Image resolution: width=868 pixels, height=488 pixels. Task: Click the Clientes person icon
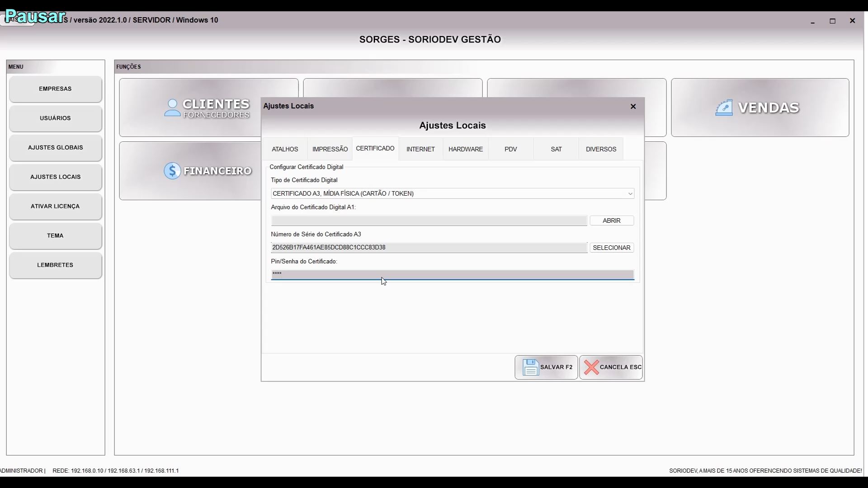click(x=172, y=108)
